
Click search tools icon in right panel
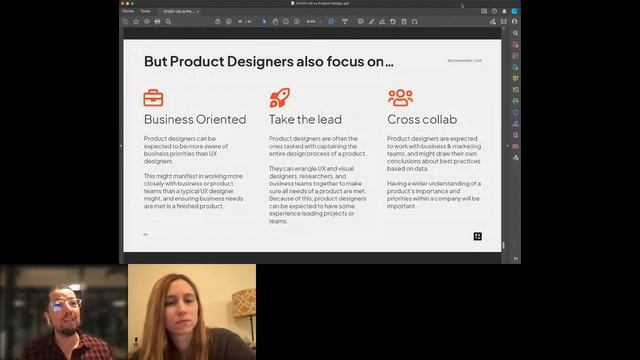pos(516,33)
